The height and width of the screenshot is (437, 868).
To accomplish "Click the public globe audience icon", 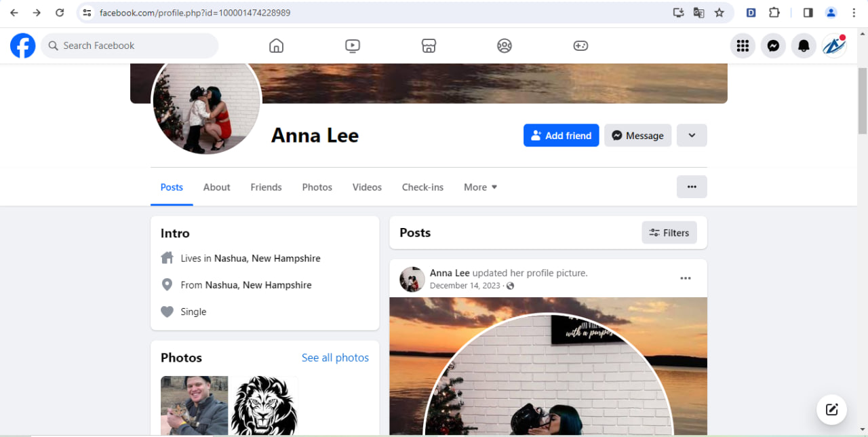I will (x=510, y=286).
